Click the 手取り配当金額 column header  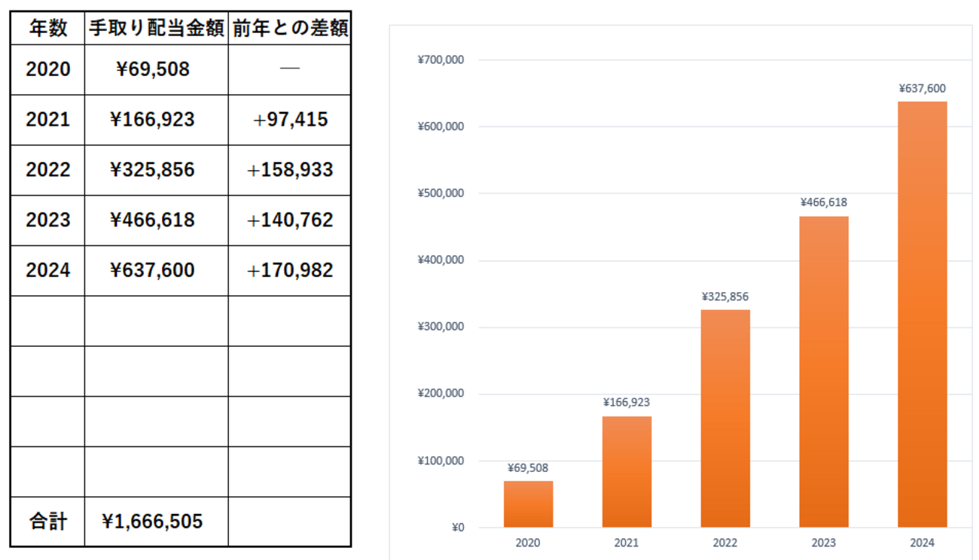(x=156, y=27)
